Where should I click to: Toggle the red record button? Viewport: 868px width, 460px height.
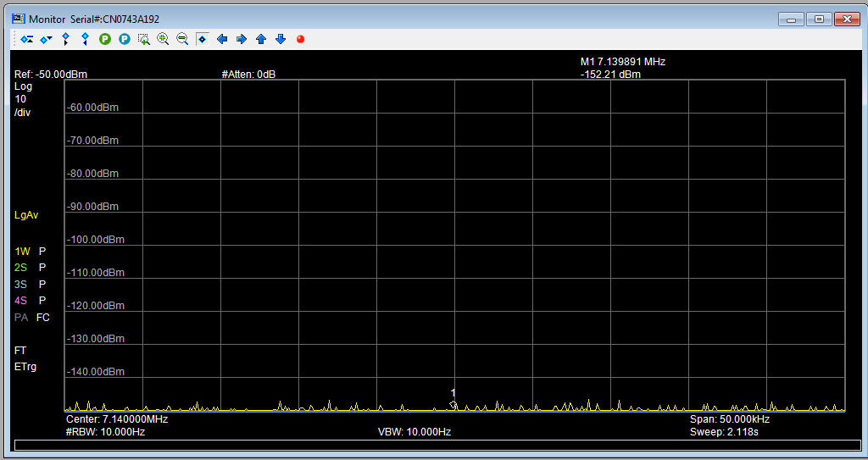(x=300, y=39)
